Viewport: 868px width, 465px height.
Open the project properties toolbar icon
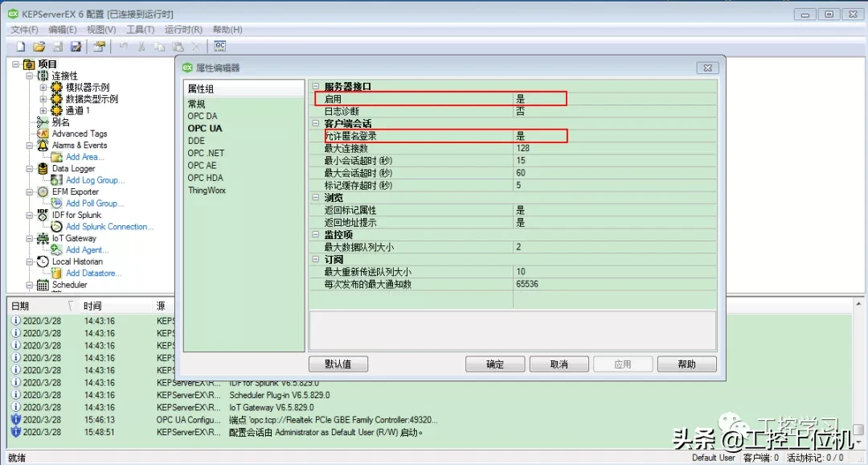99,47
